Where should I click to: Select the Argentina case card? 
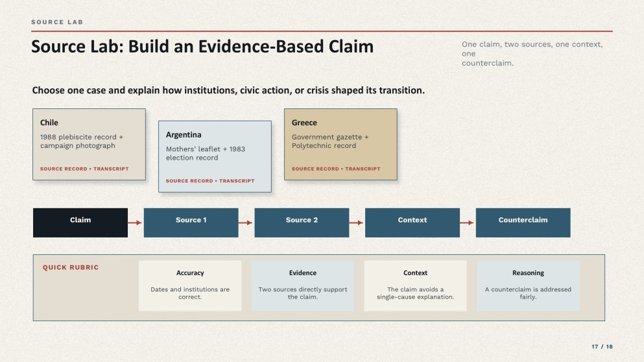click(215, 156)
